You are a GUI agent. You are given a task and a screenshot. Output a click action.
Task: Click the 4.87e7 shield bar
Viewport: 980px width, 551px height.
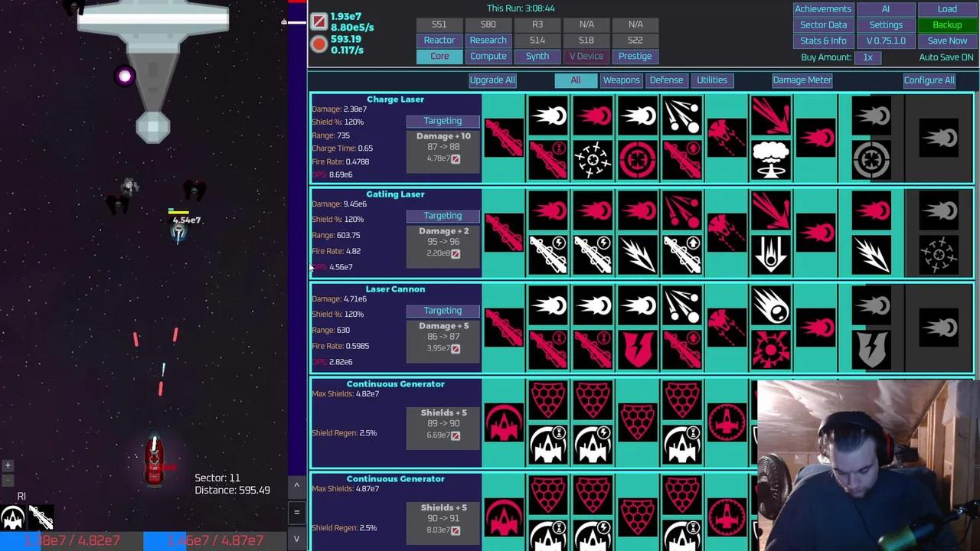[x=215, y=540]
